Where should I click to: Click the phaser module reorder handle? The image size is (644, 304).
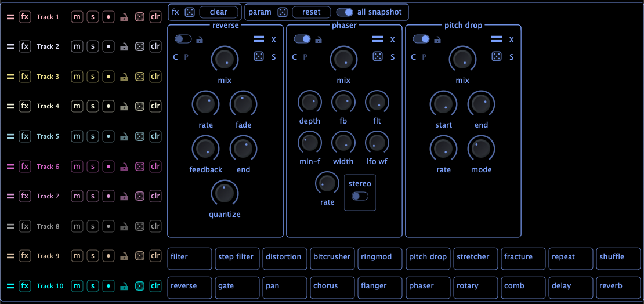[378, 39]
